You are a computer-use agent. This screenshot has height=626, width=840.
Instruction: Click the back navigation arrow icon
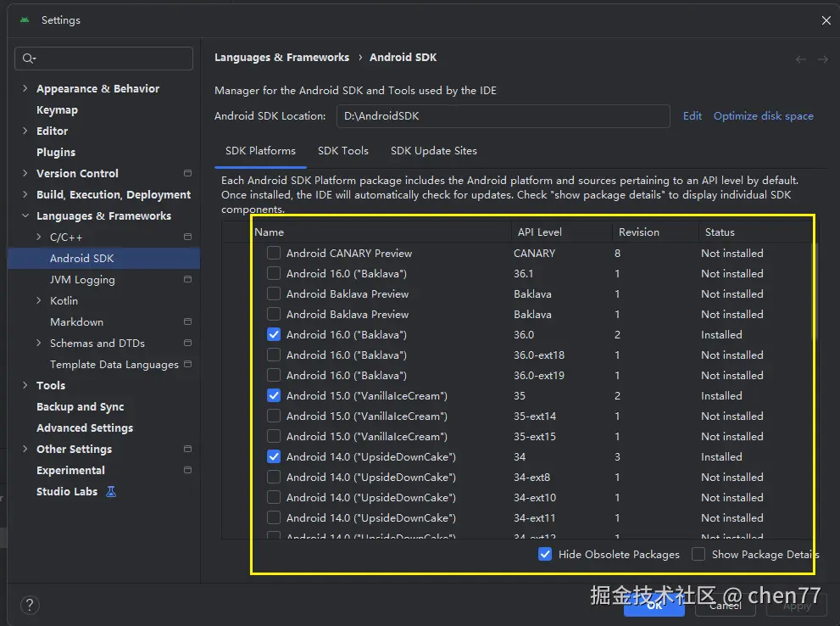tap(800, 59)
